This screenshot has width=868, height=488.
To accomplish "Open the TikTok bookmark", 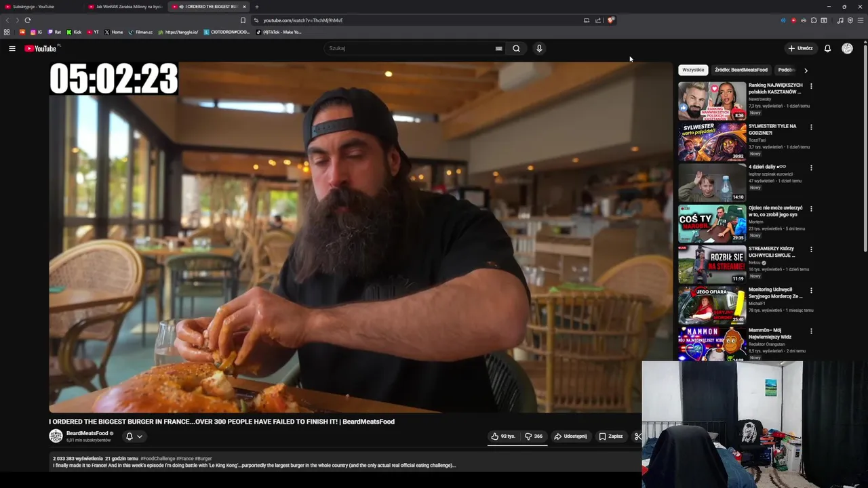I will click(x=279, y=32).
